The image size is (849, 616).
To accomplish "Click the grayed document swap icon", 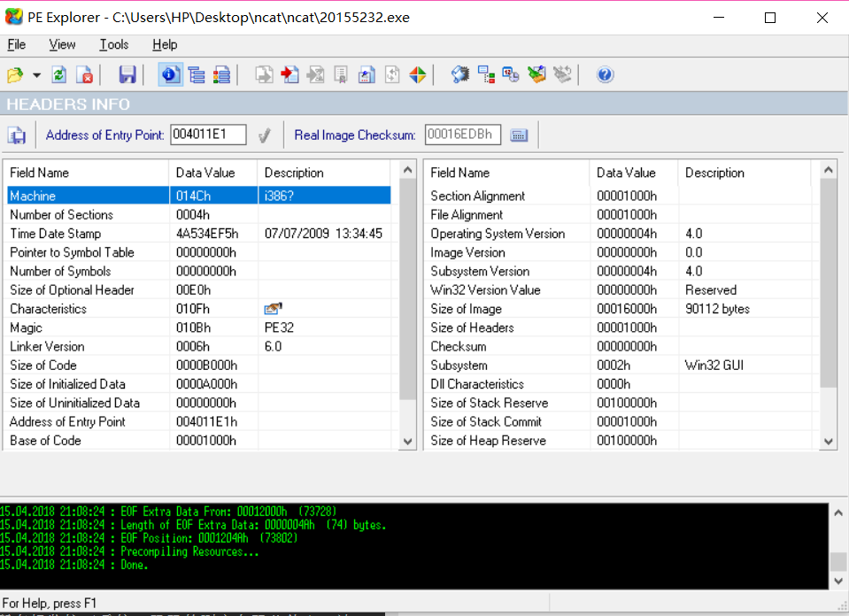I will tap(392, 74).
